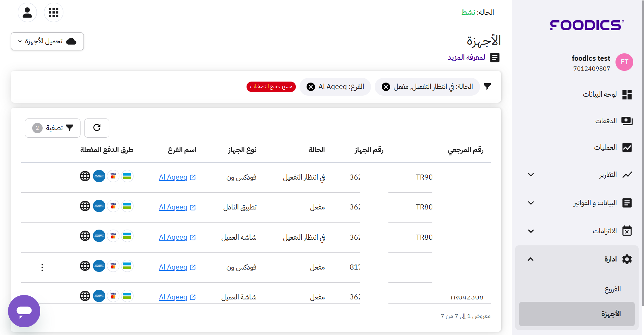Screen dimensions: 644x335
Task: Click the لمعرفة المزيد link
Action: pos(466,57)
